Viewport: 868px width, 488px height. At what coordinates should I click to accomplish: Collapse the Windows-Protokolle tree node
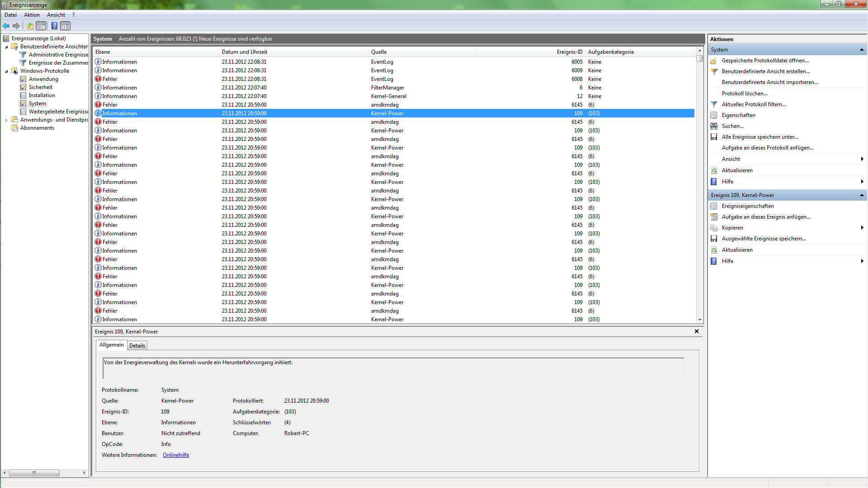coord(6,71)
